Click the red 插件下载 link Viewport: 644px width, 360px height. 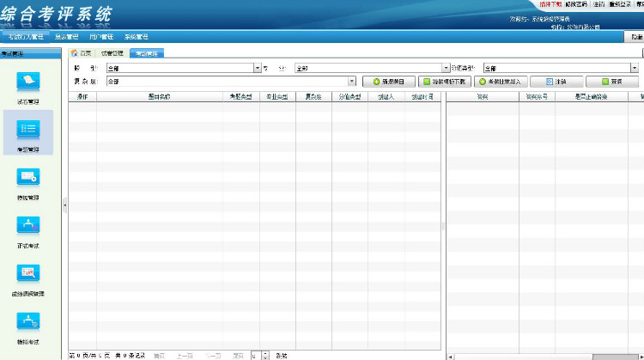[550, 4]
